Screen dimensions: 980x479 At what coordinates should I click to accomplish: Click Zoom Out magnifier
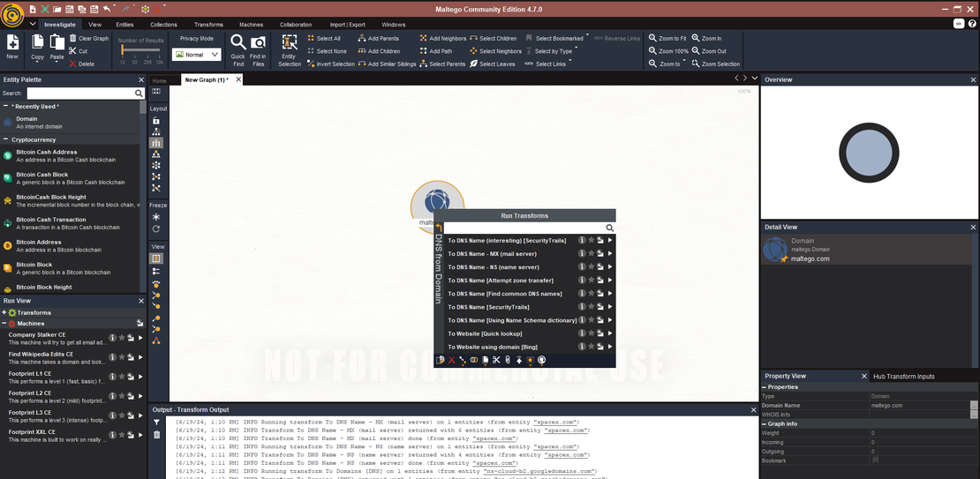coord(696,51)
